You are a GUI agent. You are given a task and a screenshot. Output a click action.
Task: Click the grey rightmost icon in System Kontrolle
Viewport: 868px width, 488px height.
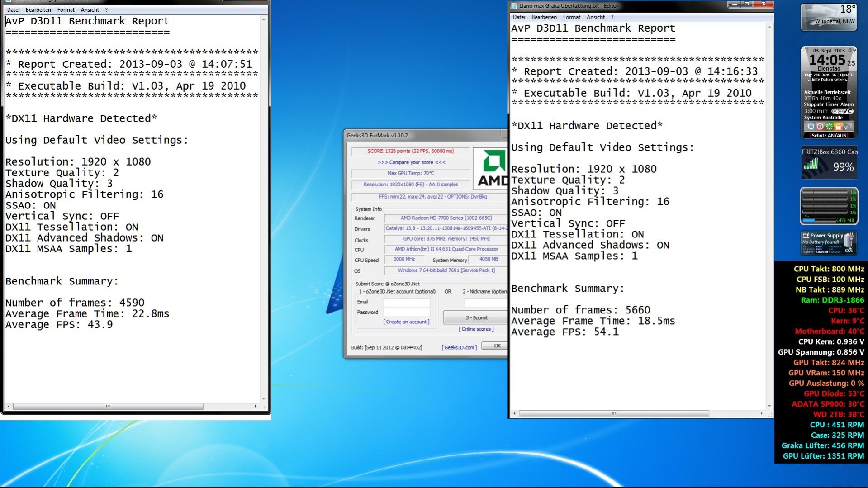point(847,127)
